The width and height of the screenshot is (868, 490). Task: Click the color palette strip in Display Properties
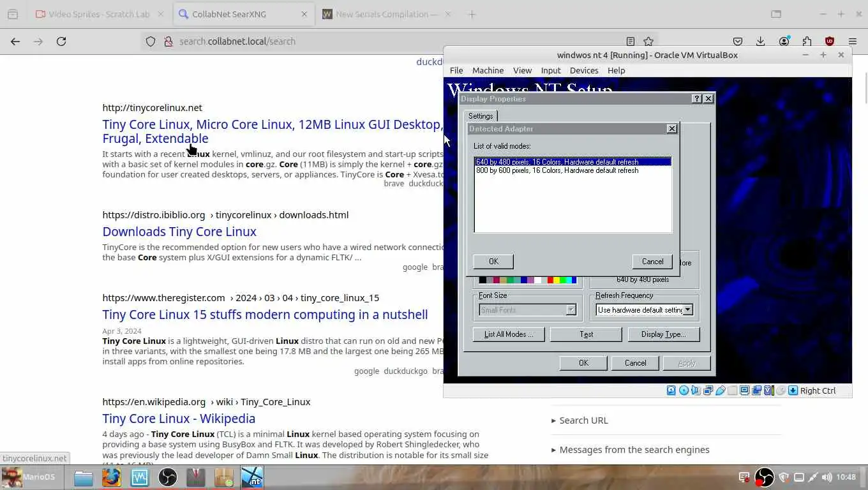(x=528, y=280)
